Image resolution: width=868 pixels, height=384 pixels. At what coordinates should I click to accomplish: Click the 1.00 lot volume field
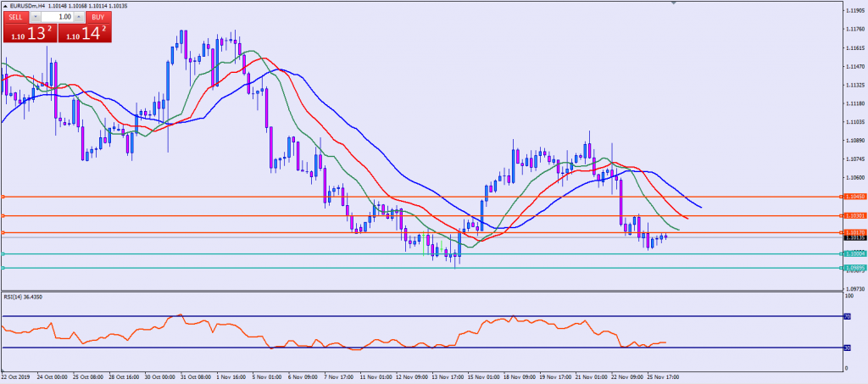tap(57, 17)
